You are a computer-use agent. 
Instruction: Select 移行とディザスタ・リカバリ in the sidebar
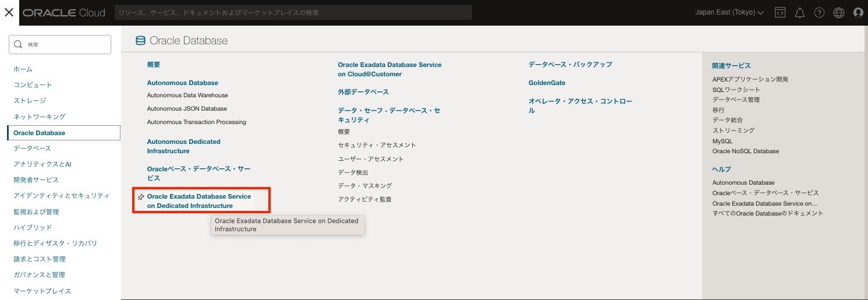[55, 243]
